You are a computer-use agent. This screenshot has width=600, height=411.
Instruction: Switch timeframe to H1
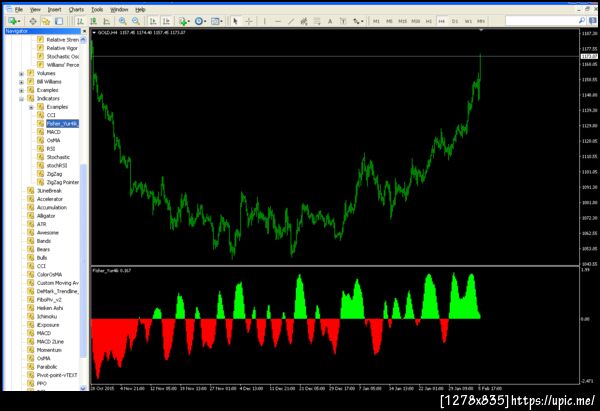(x=429, y=21)
